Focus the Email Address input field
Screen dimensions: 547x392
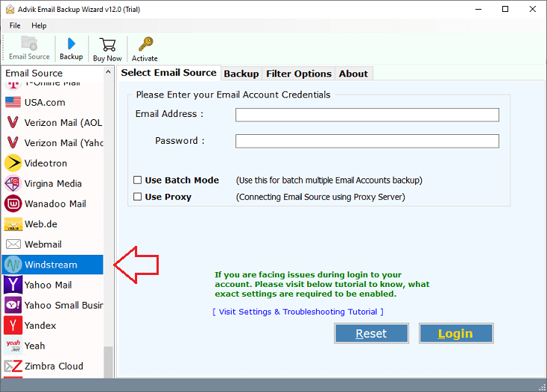[x=367, y=115]
